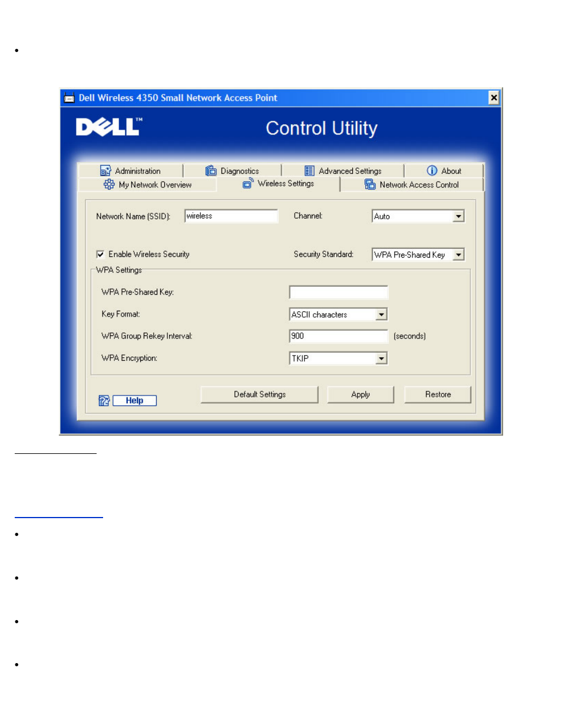
Task: Switch to My Network Overview tab
Action: click(x=147, y=185)
